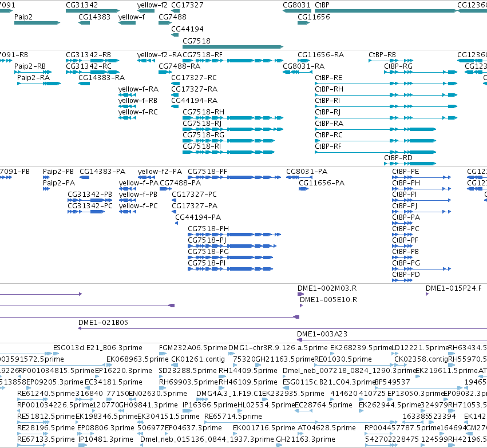Select the long CG7518 gene bar
This screenshot has height=448, width=487.
(233, 47)
